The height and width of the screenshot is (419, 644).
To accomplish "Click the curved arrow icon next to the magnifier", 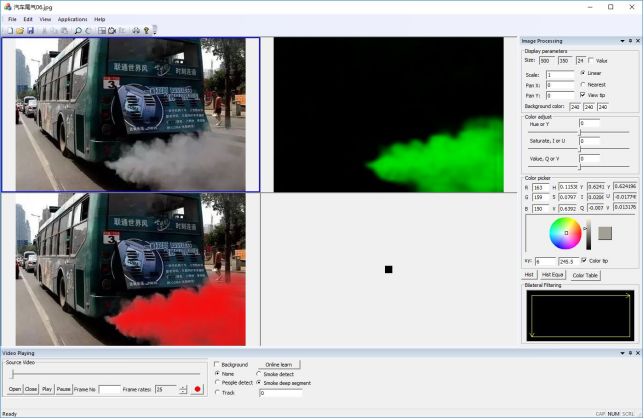I will pyautogui.click(x=88, y=31).
